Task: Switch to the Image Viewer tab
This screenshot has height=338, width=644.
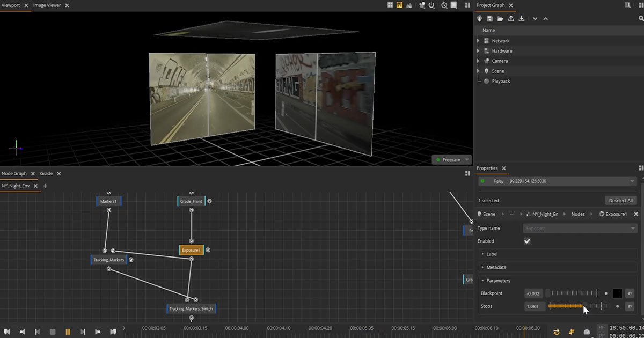Action: pos(47,5)
